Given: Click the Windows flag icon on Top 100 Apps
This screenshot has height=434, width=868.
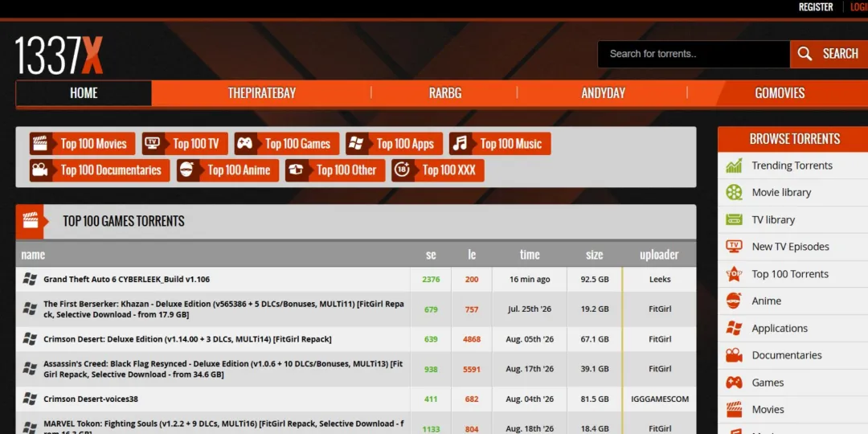Looking at the screenshot, I should [x=356, y=143].
